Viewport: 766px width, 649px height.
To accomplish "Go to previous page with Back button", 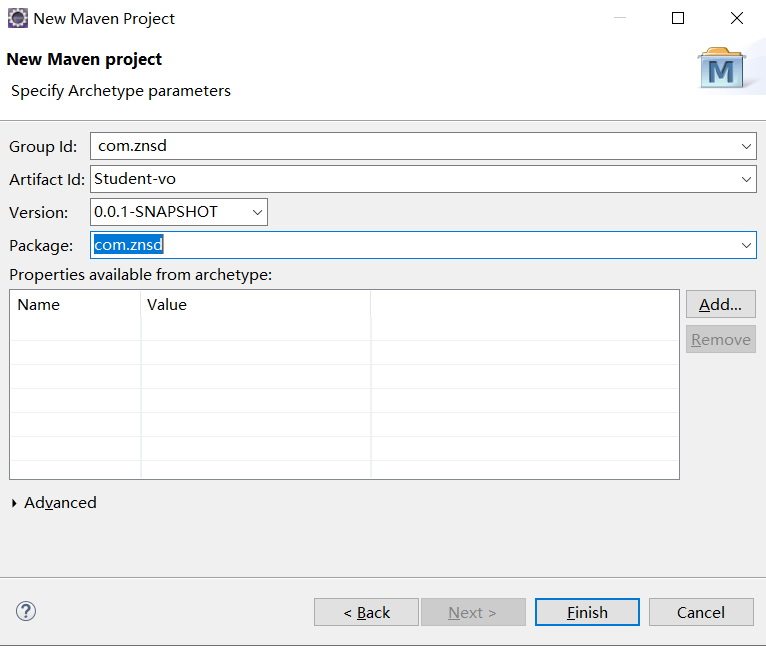I will point(366,612).
